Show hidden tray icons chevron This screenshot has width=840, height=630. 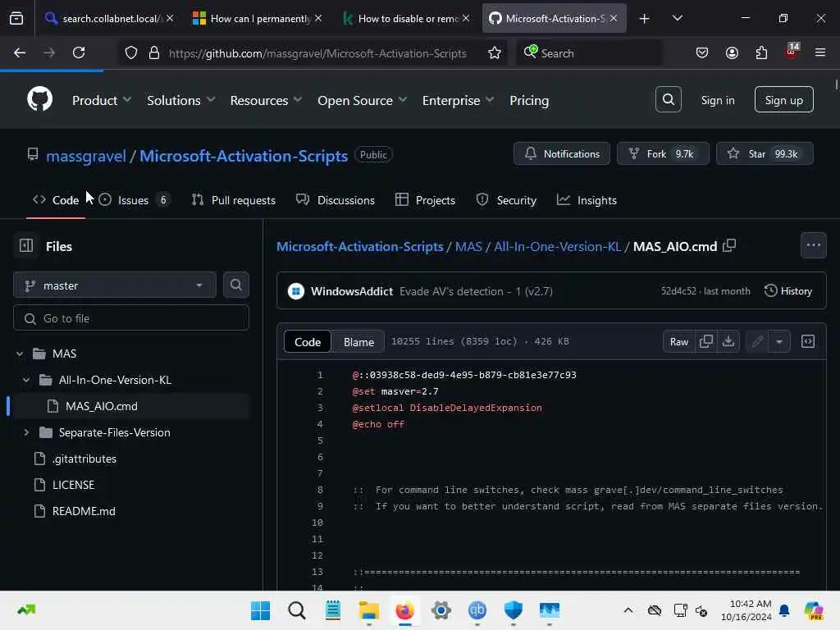pyautogui.click(x=628, y=610)
